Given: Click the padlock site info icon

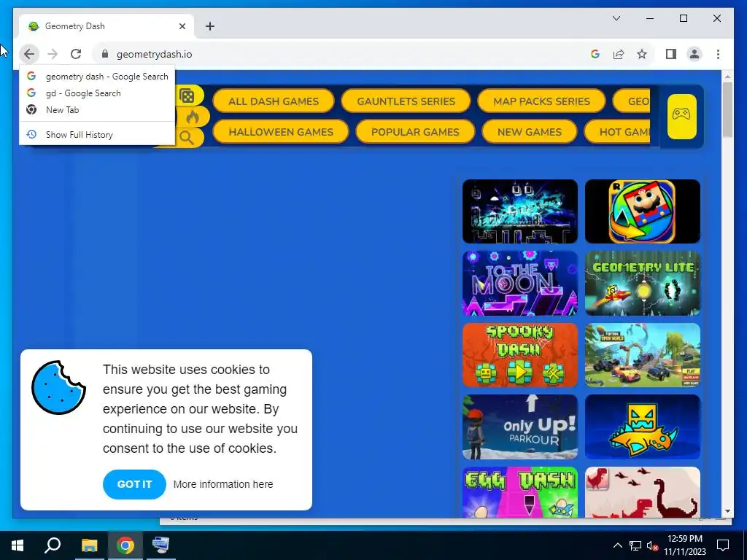Looking at the screenshot, I should [105, 54].
